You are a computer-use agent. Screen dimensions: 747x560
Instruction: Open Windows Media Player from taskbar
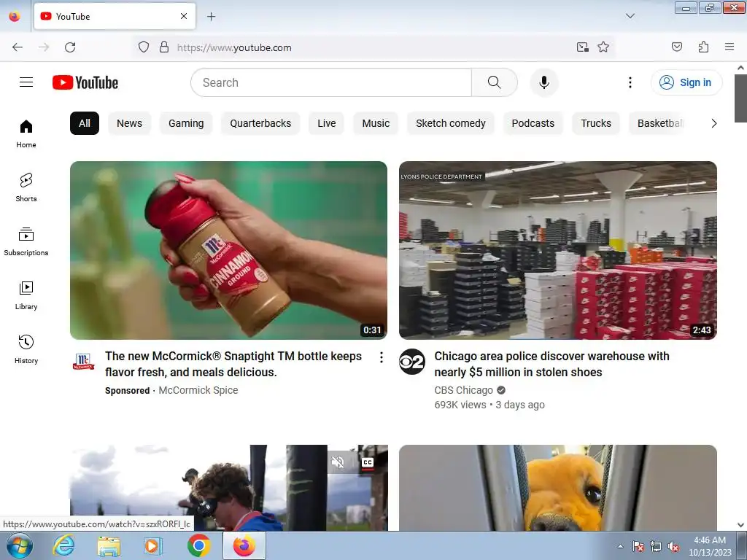153,545
